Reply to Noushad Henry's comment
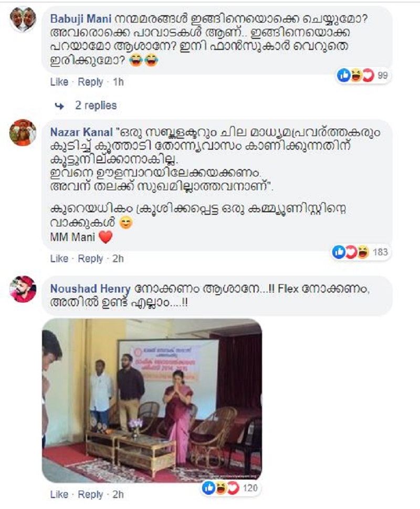Image resolution: width=420 pixels, height=509 pixels. click(x=90, y=494)
